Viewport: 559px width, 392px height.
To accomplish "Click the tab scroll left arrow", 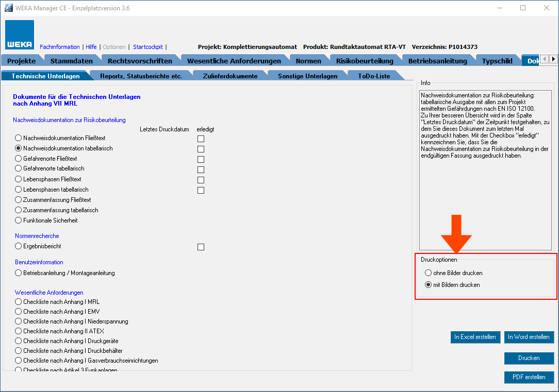I will [x=545, y=59].
